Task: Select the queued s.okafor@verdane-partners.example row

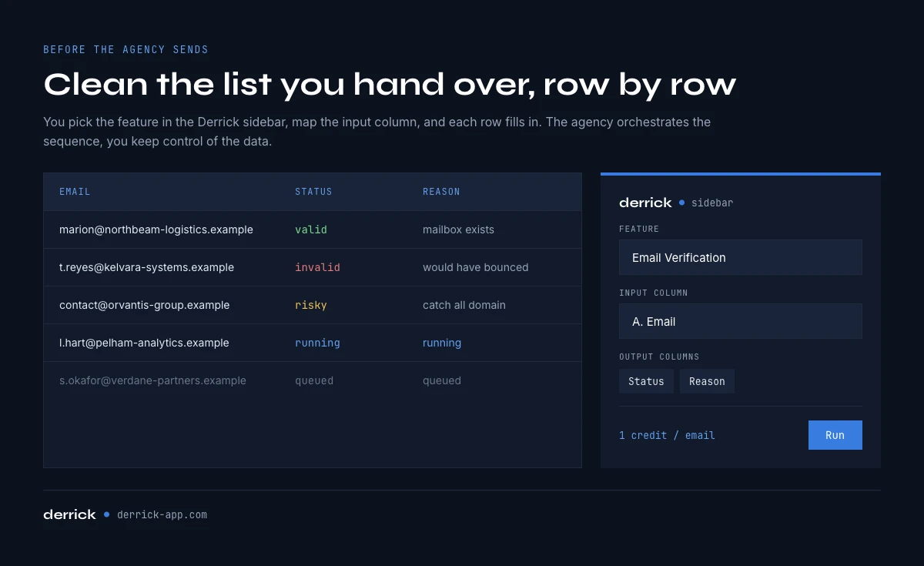Action: (313, 380)
